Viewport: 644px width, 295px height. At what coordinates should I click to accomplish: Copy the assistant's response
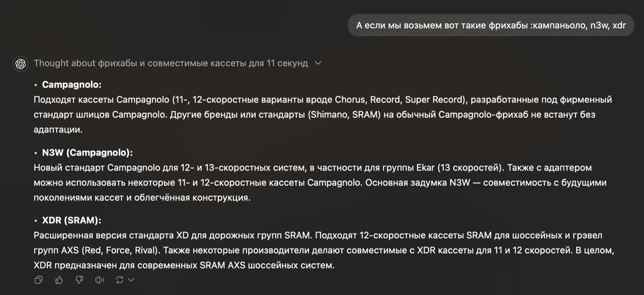coord(38,280)
